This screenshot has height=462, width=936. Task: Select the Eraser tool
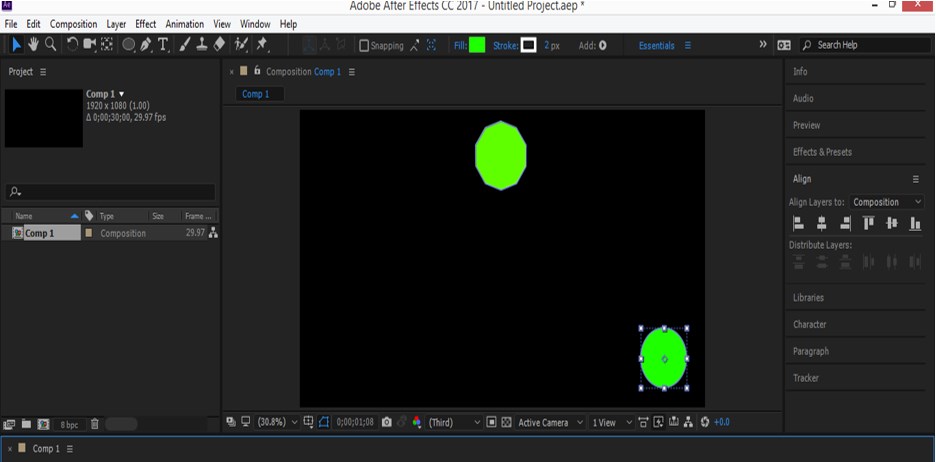(219, 44)
